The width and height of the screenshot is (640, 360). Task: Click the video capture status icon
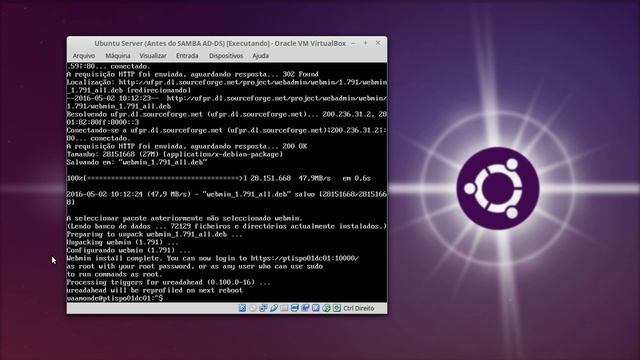[305, 308]
